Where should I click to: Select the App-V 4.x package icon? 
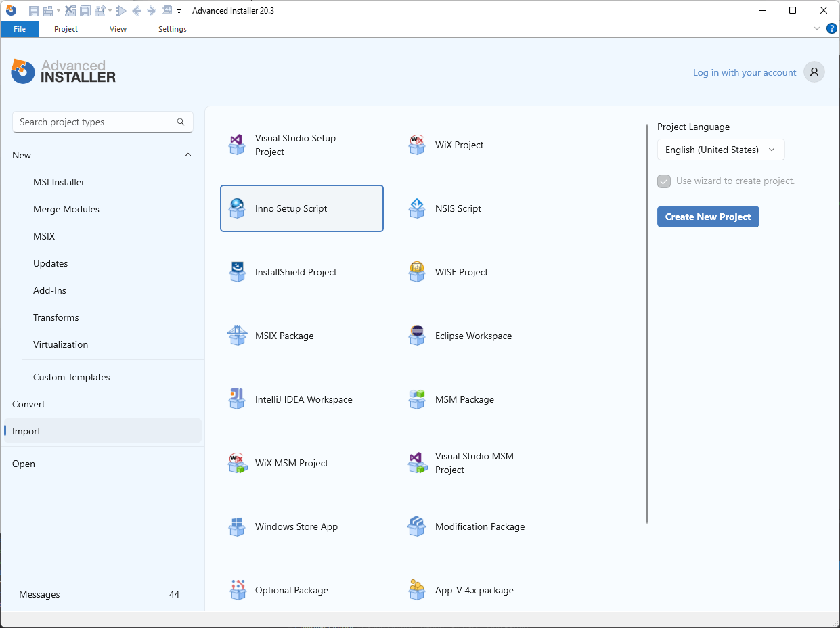click(417, 590)
